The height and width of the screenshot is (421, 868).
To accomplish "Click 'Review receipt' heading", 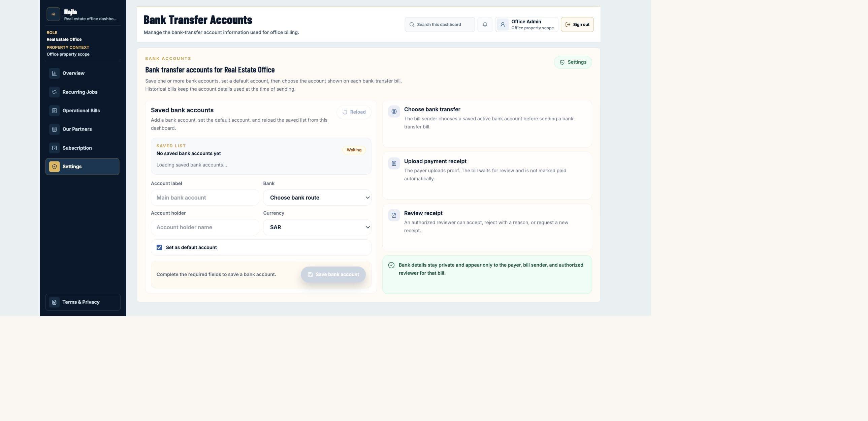I will (423, 213).
